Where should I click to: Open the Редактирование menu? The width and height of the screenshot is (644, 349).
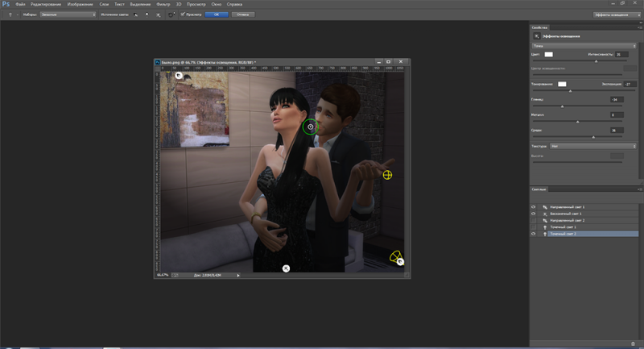pos(46,4)
